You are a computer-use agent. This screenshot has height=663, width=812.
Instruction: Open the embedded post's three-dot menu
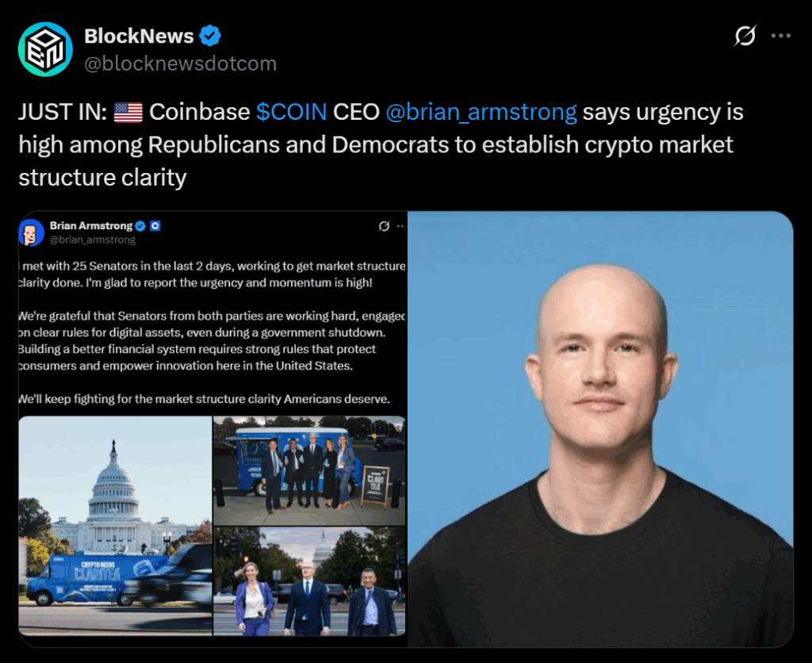pyautogui.click(x=400, y=226)
